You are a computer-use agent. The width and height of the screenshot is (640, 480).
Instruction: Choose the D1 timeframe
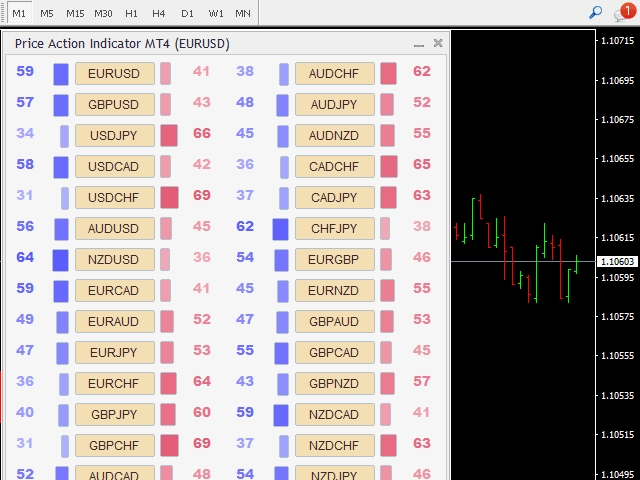point(187,13)
